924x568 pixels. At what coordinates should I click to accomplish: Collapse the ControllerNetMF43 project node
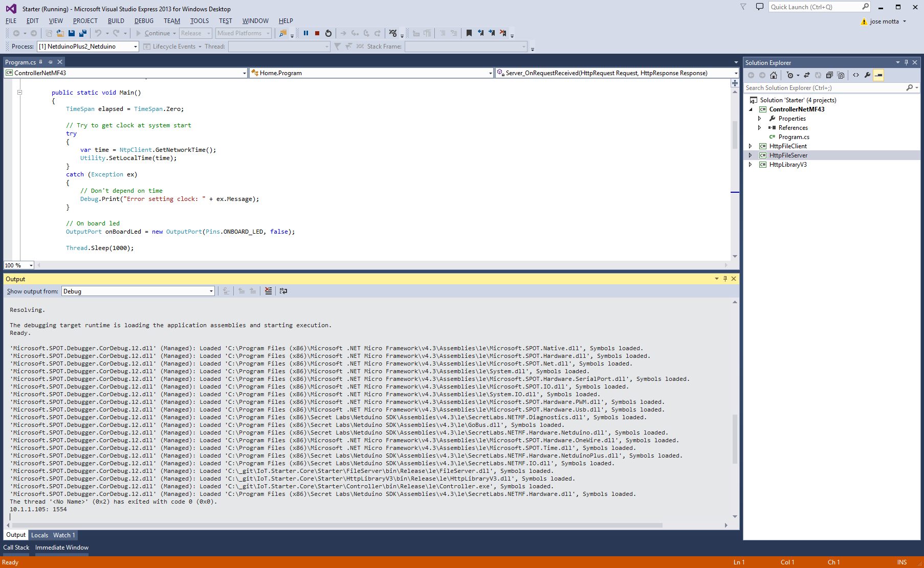click(751, 109)
